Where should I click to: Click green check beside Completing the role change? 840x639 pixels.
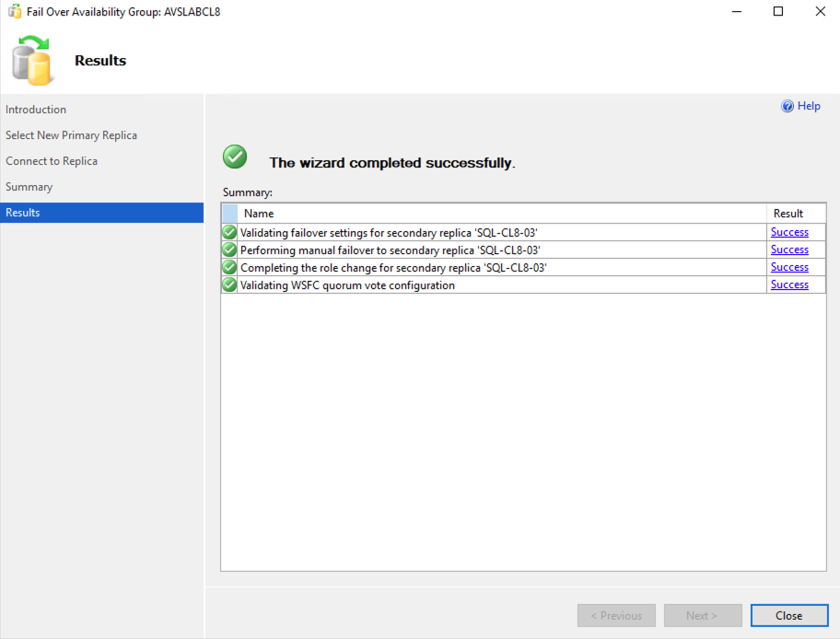229,267
